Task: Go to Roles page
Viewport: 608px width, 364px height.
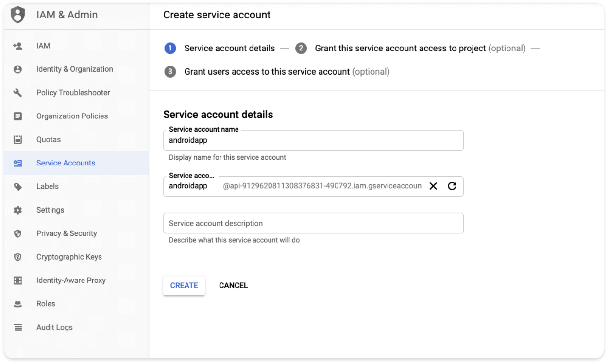Action: tap(76, 304)
